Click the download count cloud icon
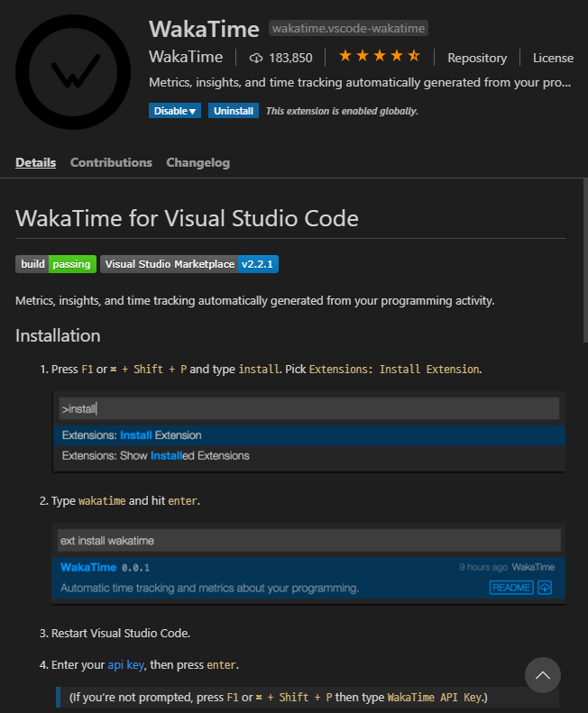 256,58
